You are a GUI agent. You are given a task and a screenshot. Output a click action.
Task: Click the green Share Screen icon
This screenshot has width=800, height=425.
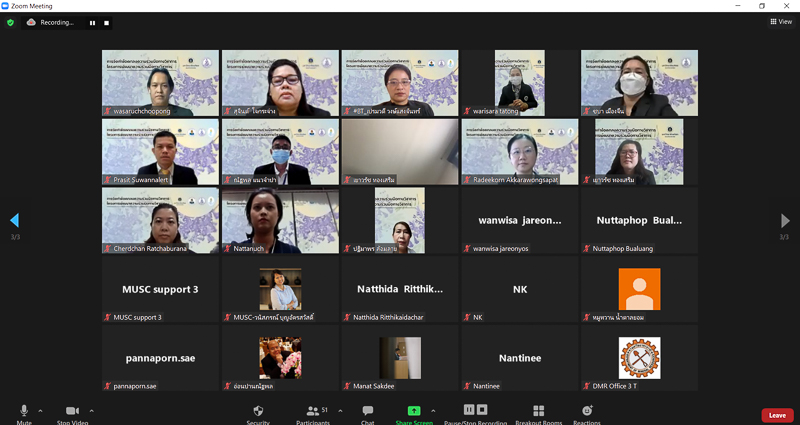(414, 411)
